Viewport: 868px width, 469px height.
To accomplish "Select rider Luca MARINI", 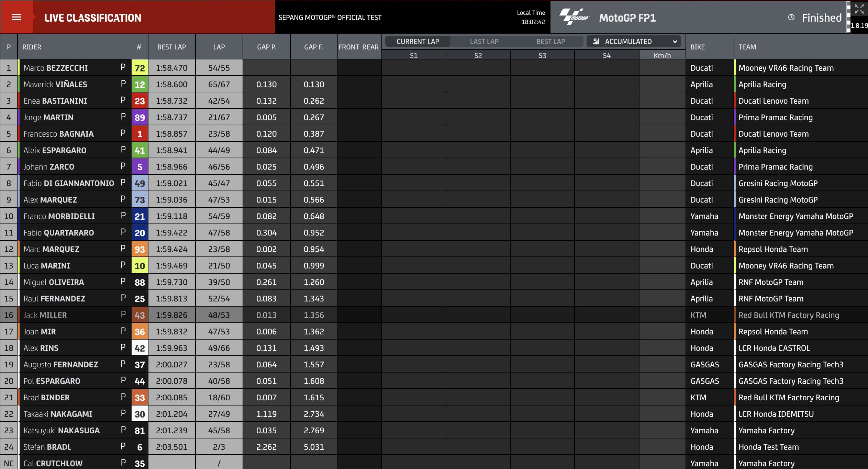I will [x=47, y=266].
